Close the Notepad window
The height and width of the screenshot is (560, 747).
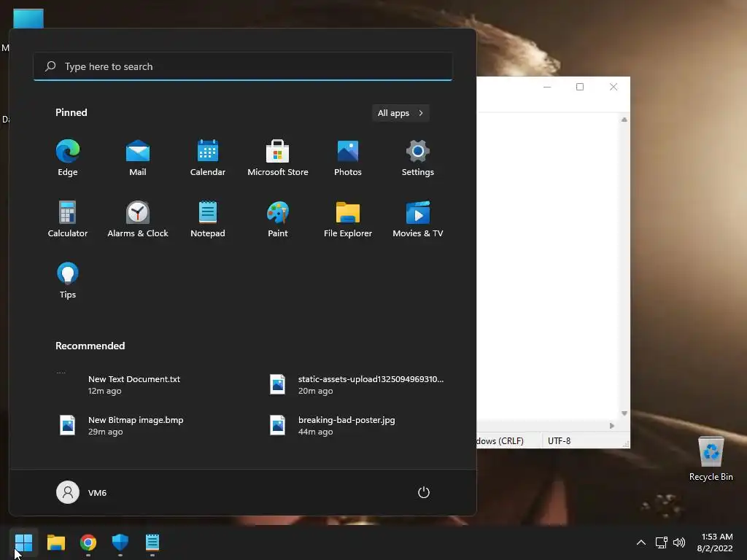pos(614,87)
